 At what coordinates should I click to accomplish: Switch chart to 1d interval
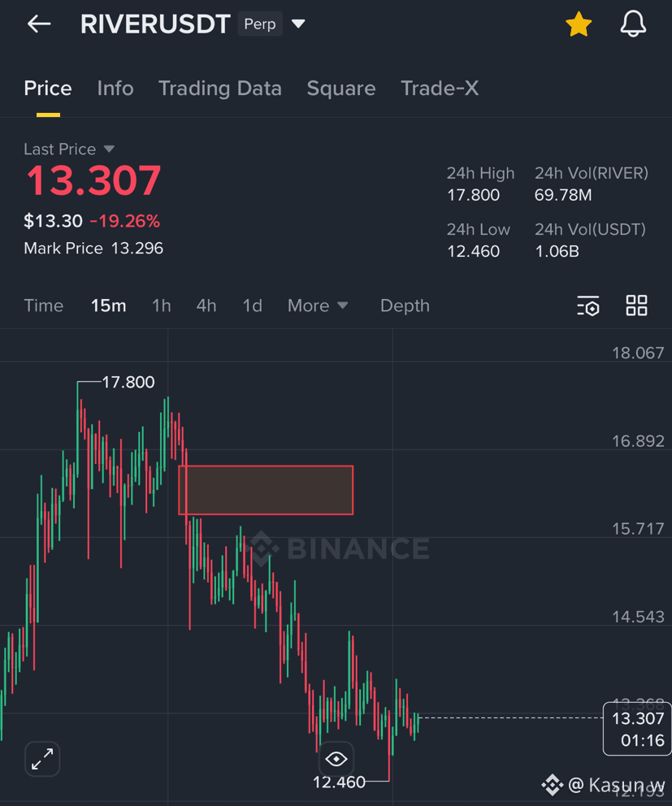[x=253, y=305]
